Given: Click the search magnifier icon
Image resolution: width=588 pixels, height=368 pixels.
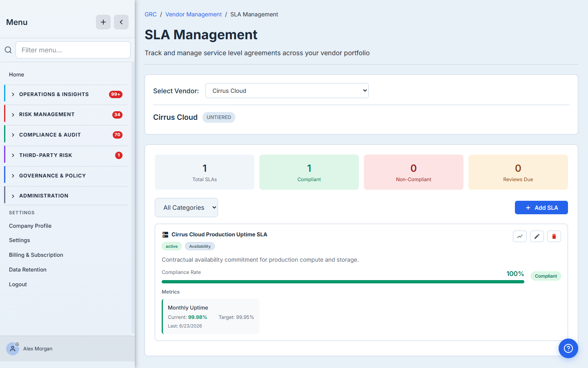Looking at the screenshot, I should 8,50.
